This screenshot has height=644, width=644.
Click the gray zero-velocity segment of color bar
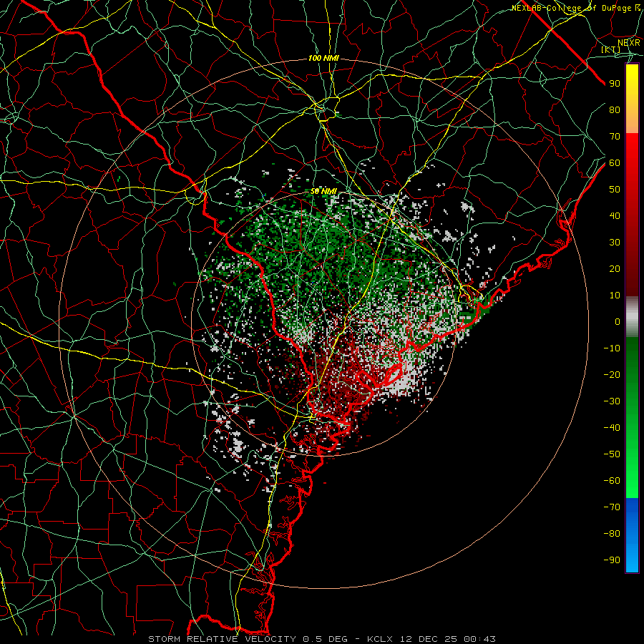pos(632,317)
